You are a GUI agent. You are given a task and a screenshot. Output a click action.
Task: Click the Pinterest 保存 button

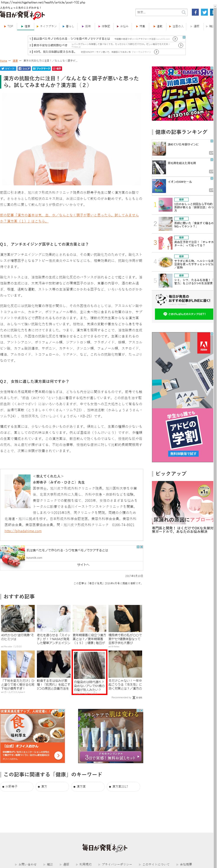tap(57, 68)
